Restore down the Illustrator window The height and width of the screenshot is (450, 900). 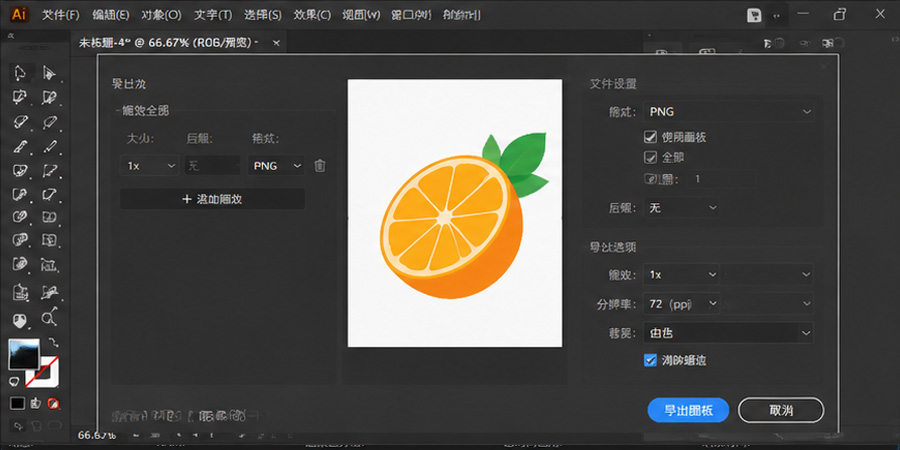point(840,14)
